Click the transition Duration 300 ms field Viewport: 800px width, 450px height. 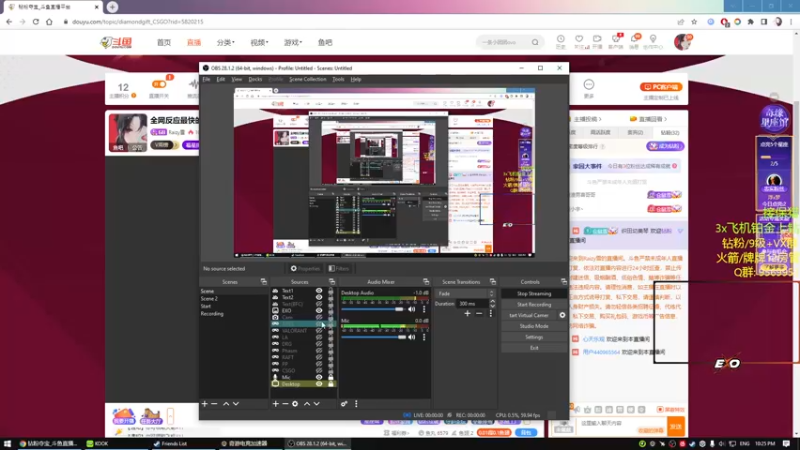[x=472, y=304]
